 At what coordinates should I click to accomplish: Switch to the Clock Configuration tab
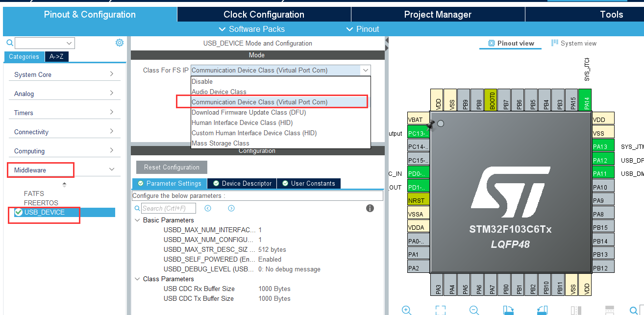click(263, 14)
